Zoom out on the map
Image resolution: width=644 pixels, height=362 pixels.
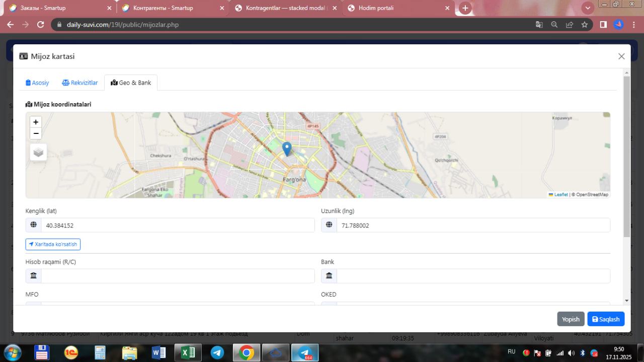tap(36, 133)
